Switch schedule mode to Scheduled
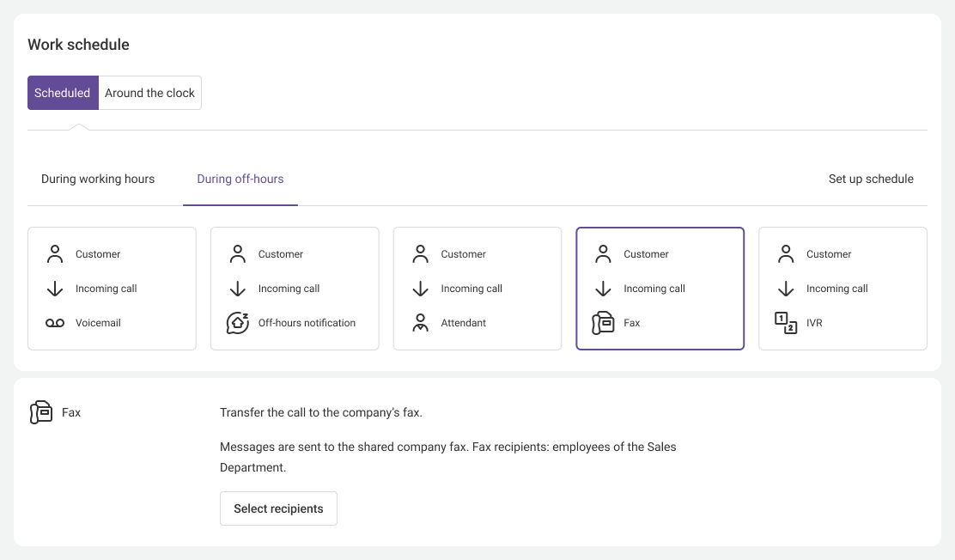 (x=63, y=93)
